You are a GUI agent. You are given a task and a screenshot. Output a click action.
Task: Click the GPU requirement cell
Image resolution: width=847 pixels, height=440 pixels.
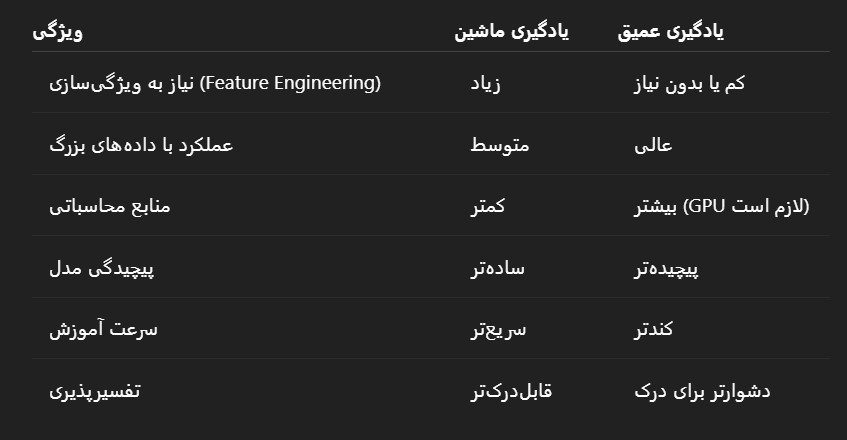tap(722, 206)
